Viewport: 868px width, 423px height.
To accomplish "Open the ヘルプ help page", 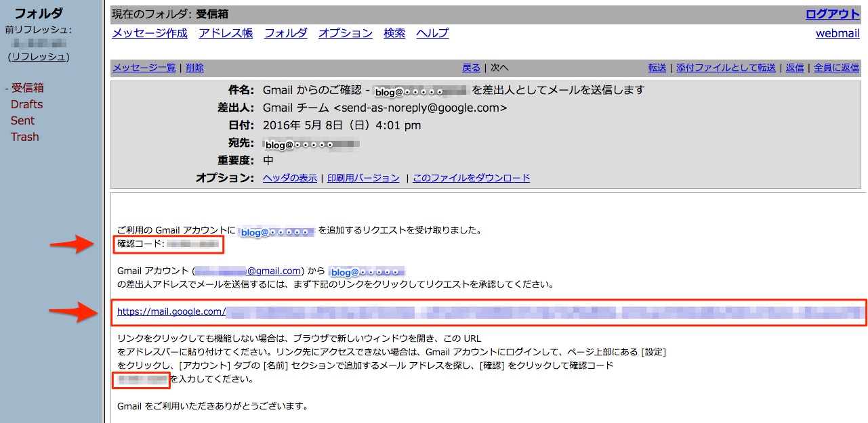I will (432, 33).
